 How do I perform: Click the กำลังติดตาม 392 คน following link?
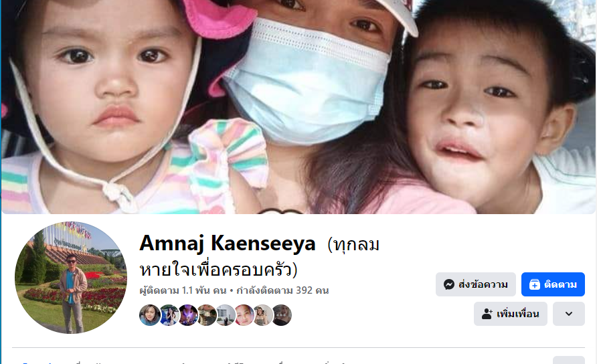pos(282,290)
